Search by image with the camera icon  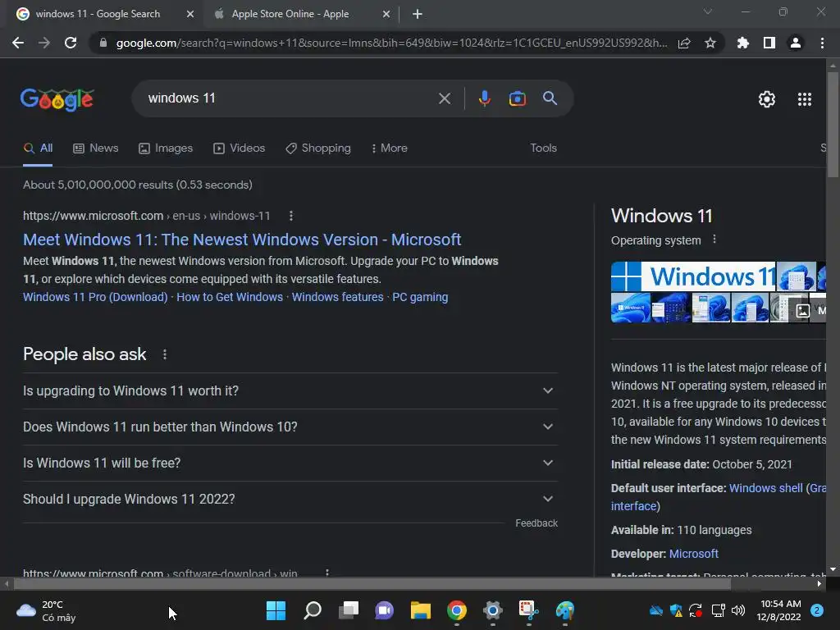point(517,98)
